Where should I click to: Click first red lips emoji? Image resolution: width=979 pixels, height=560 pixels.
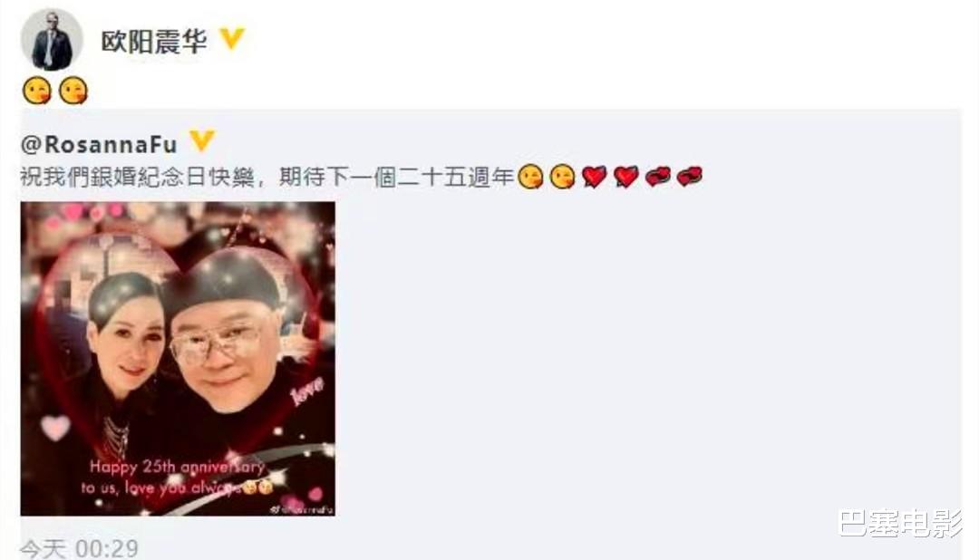tap(657, 178)
